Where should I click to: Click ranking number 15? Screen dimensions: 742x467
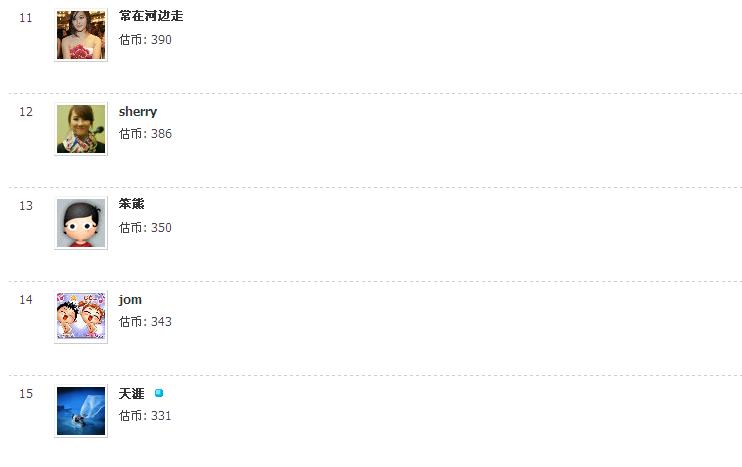[x=26, y=393]
